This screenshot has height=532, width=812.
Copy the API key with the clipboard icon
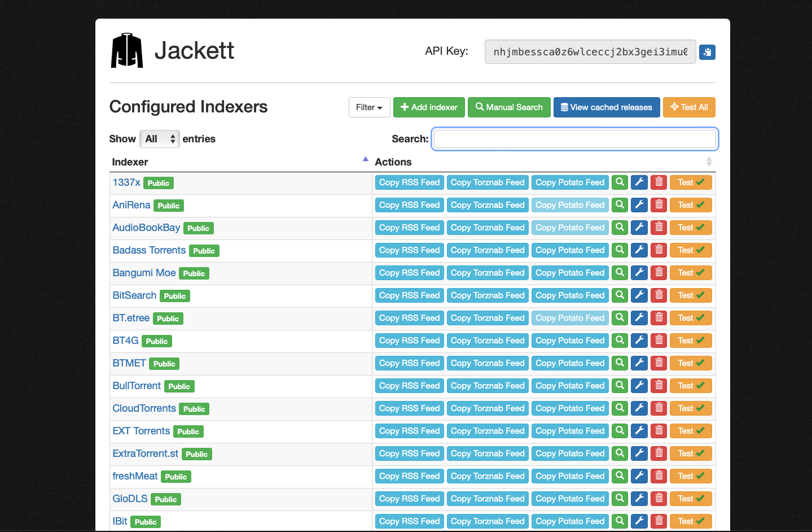[x=707, y=52]
